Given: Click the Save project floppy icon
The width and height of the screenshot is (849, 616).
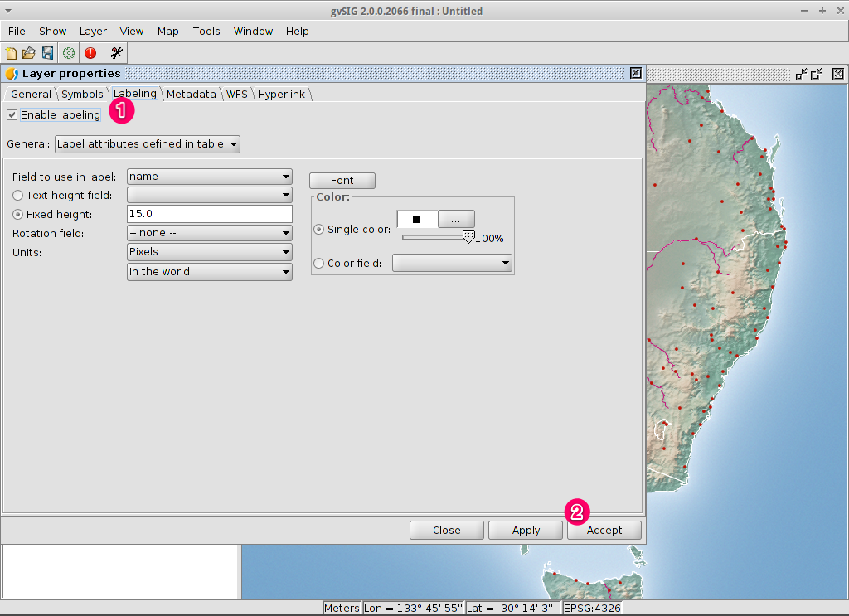Looking at the screenshot, I should coord(47,53).
